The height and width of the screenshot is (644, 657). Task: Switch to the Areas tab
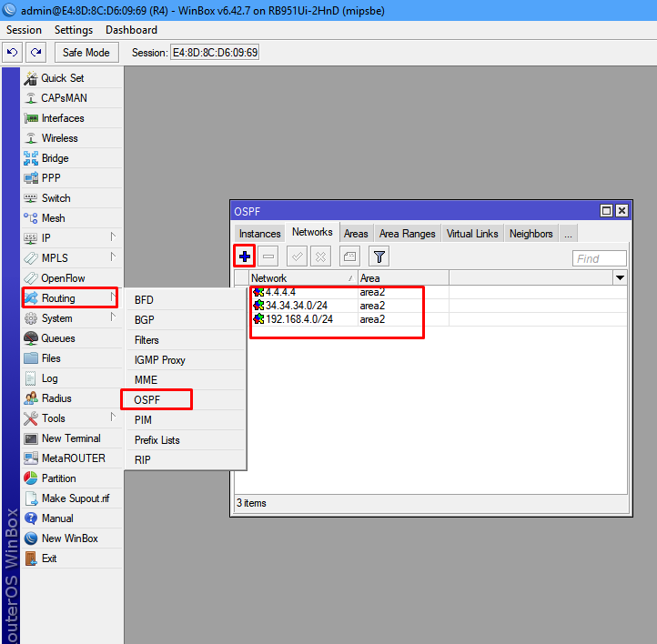pyautogui.click(x=356, y=234)
